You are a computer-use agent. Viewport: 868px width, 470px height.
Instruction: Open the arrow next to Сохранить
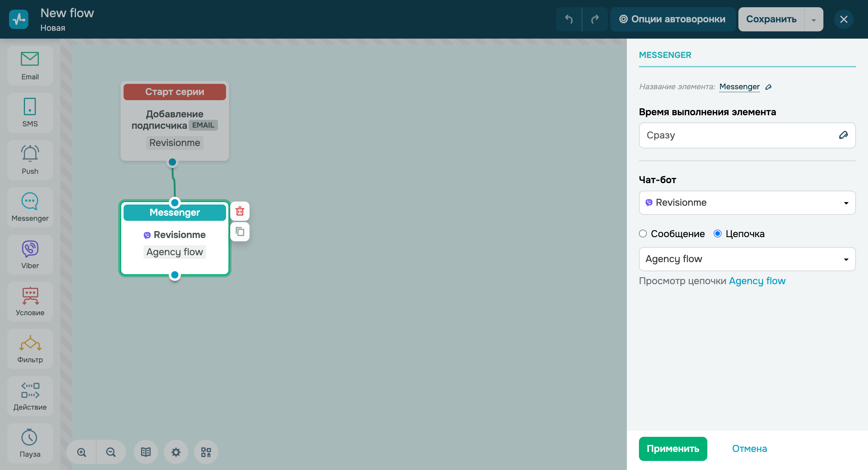[813, 20]
